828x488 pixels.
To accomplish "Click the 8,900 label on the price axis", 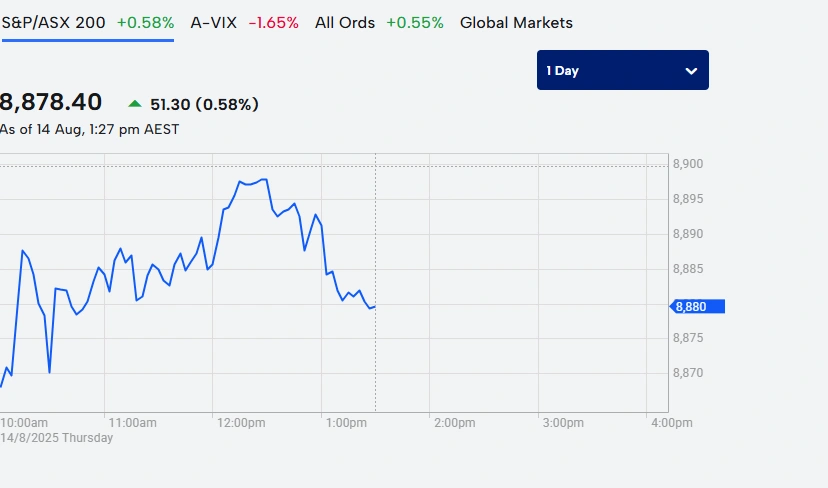I will tap(689, 164).
